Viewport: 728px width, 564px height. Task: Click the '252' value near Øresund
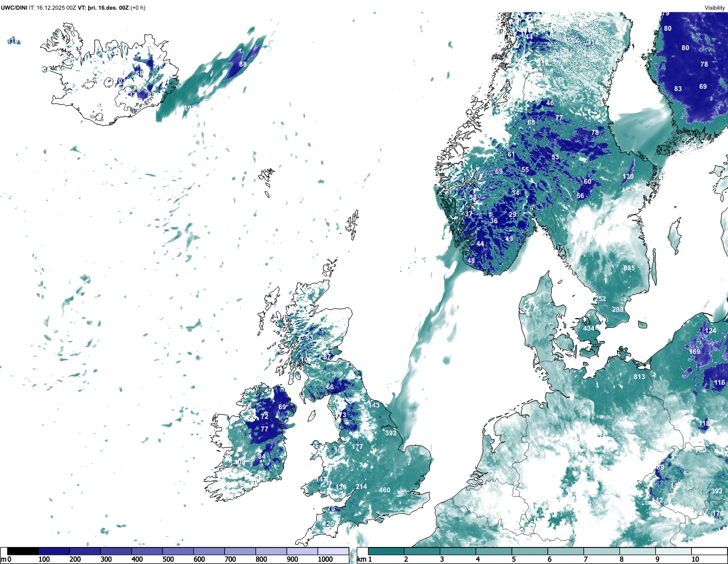coord(601,299)
